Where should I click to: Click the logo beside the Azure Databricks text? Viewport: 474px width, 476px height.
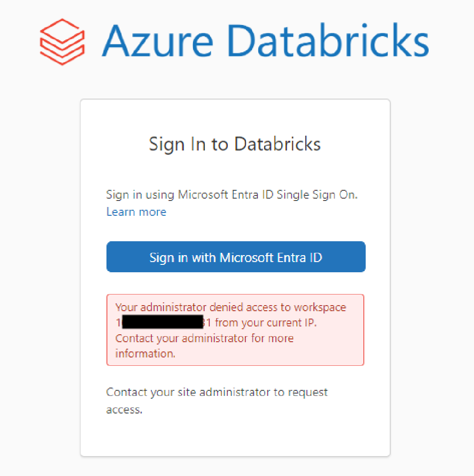tap(62, 41)
